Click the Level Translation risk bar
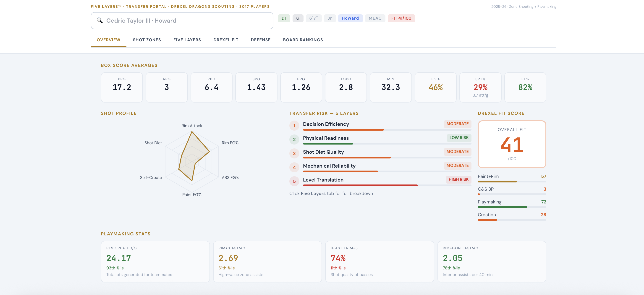The height and width of the screenshot is (295, 644). [x=387, y=185]
